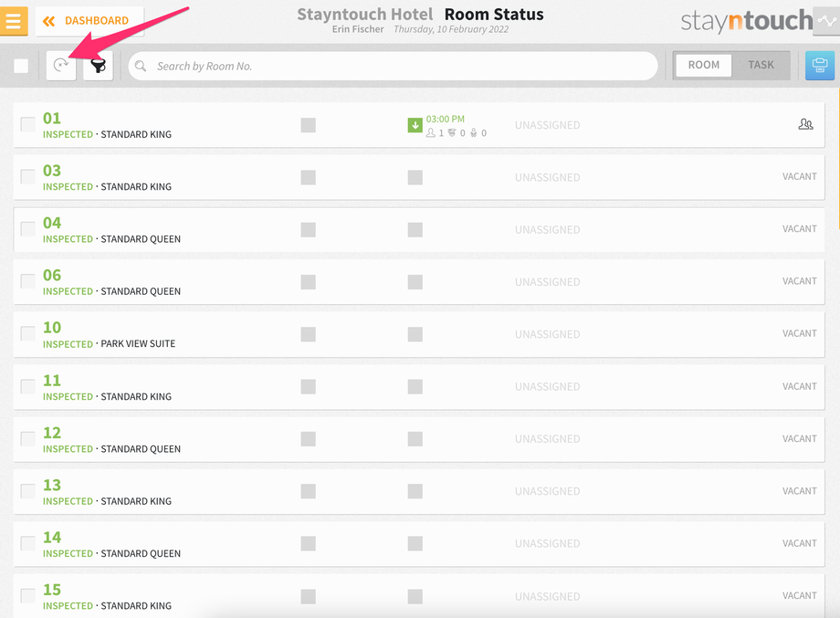Select the checkbox for room 12

(x=28, y=439)
